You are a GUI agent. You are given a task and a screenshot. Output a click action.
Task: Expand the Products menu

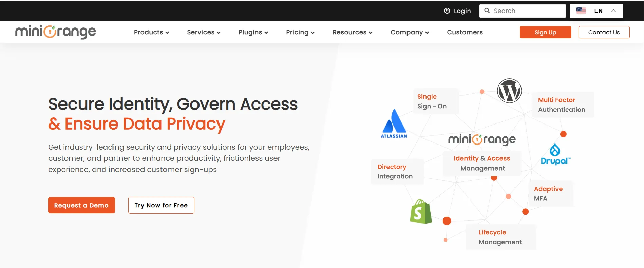click(x=151, y=32)
